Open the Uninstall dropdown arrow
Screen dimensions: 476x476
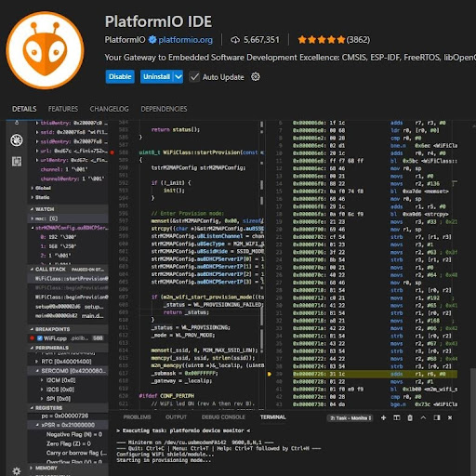point(178,77)
